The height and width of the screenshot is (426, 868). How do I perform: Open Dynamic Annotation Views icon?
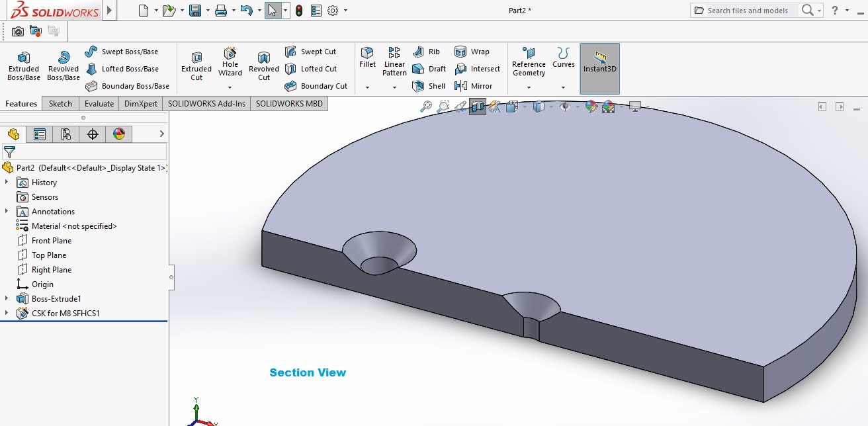coord(494,106)
